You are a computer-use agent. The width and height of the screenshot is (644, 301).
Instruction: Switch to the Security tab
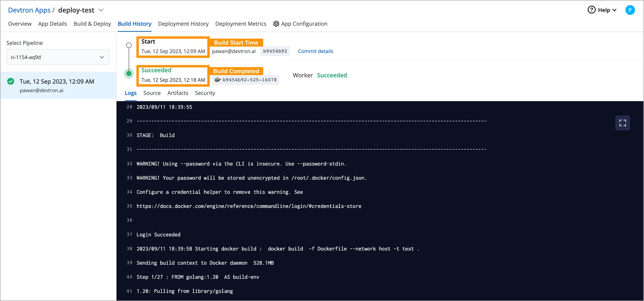205,93
